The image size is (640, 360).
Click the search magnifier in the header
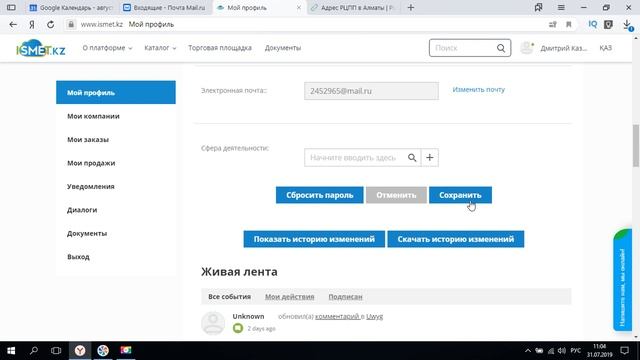pyautogui.click(x=501, y=48)
